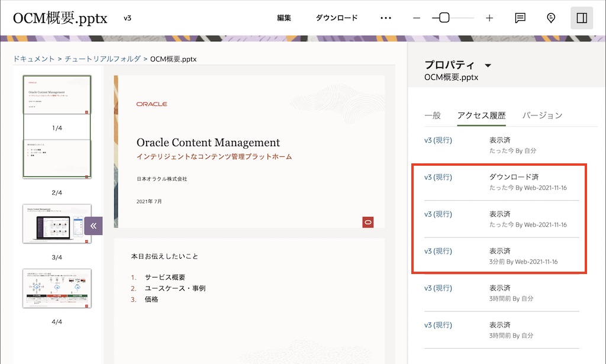Click the 編集 button
The image size is (606, 364).
pyautogui.click(x=285, y=18)
